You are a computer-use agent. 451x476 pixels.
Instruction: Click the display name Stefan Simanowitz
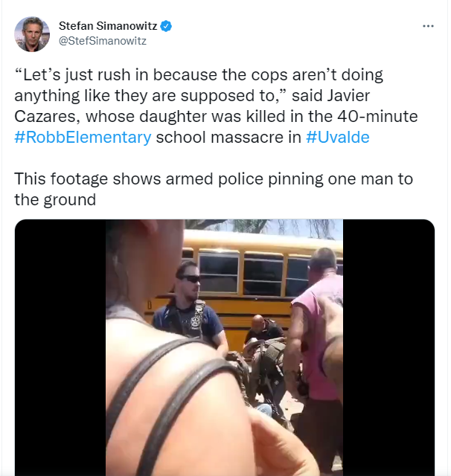108,26
